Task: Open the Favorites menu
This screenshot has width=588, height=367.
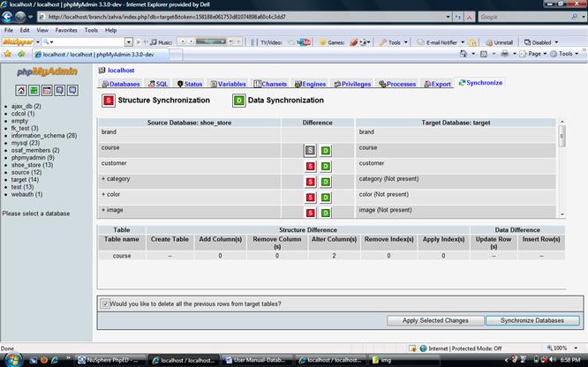Action: [x=66, y=30]
